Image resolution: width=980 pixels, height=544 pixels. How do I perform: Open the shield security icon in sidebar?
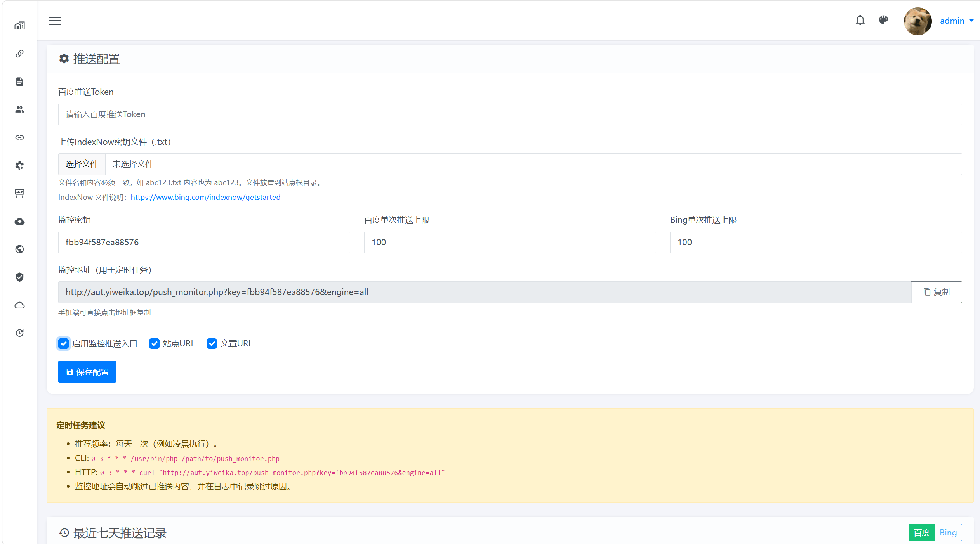coord(20,277)
